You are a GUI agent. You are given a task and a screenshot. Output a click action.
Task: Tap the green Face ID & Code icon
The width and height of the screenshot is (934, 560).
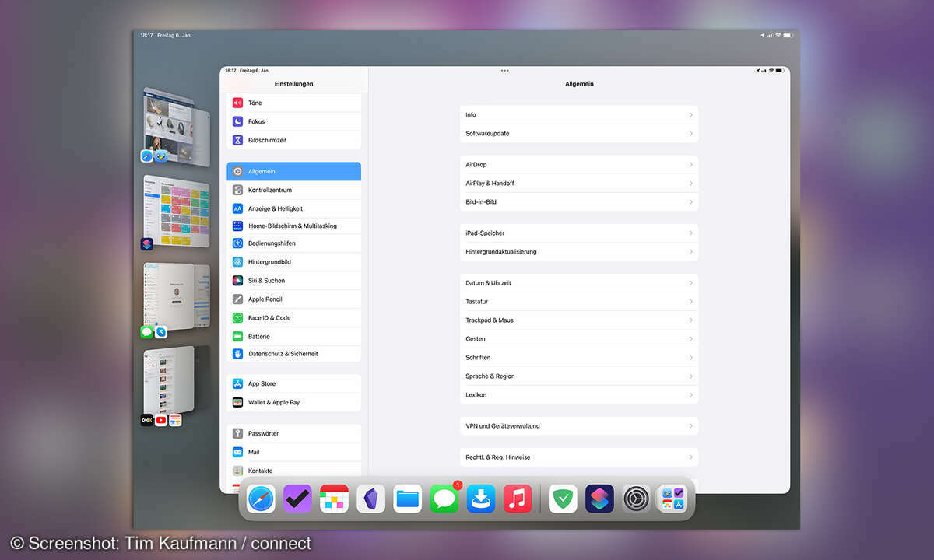click(237, 318)
